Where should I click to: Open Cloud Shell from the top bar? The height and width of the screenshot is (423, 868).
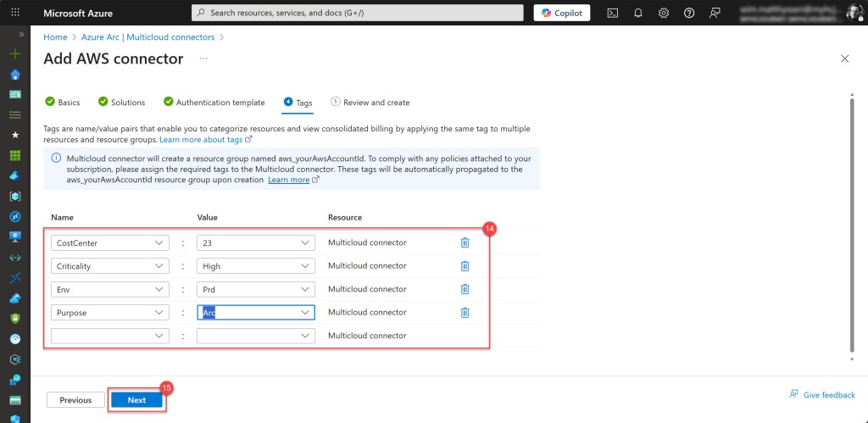click(613, 13)
